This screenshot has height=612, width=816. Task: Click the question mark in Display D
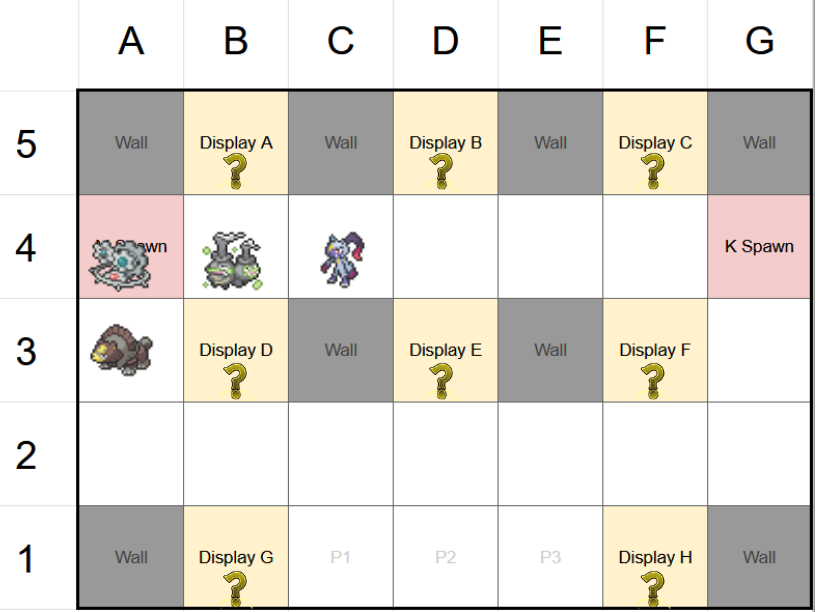click(236, 379)
